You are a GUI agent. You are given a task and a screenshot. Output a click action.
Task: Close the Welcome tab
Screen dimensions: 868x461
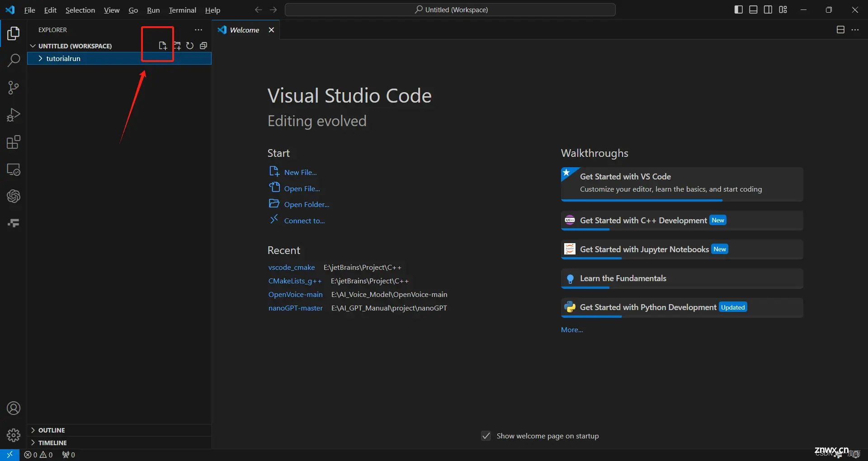271,30
